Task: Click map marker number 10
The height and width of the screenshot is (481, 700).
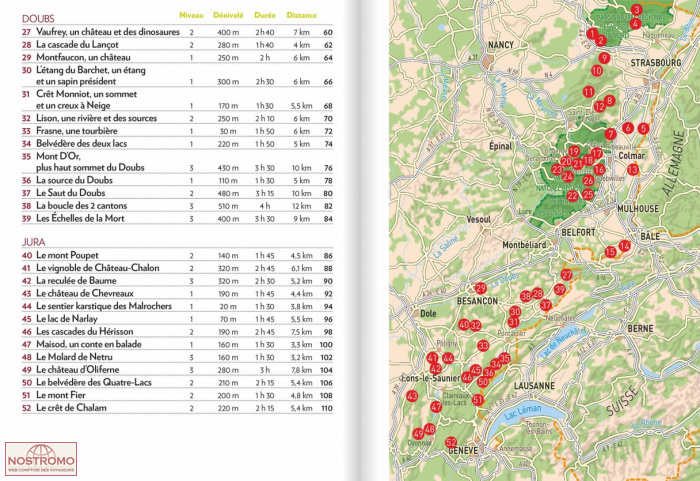Action: tap(597, 71)
